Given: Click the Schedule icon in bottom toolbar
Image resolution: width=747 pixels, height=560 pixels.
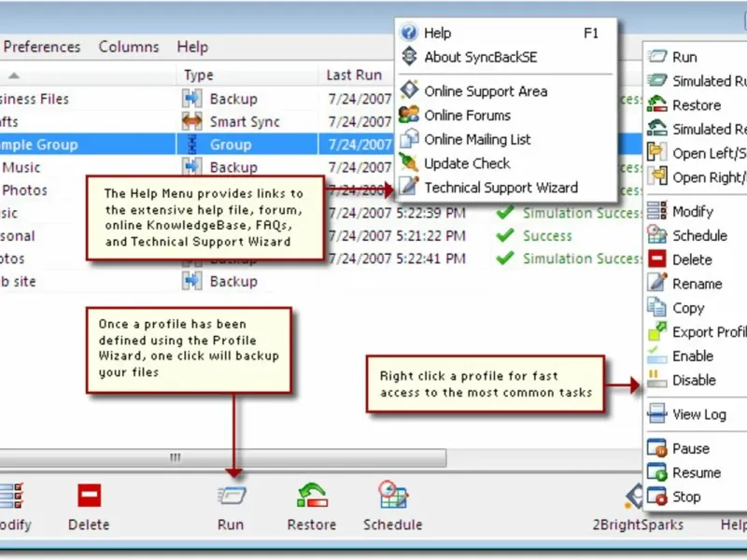Looking at the screenshot, I should [x=393, y=495].
